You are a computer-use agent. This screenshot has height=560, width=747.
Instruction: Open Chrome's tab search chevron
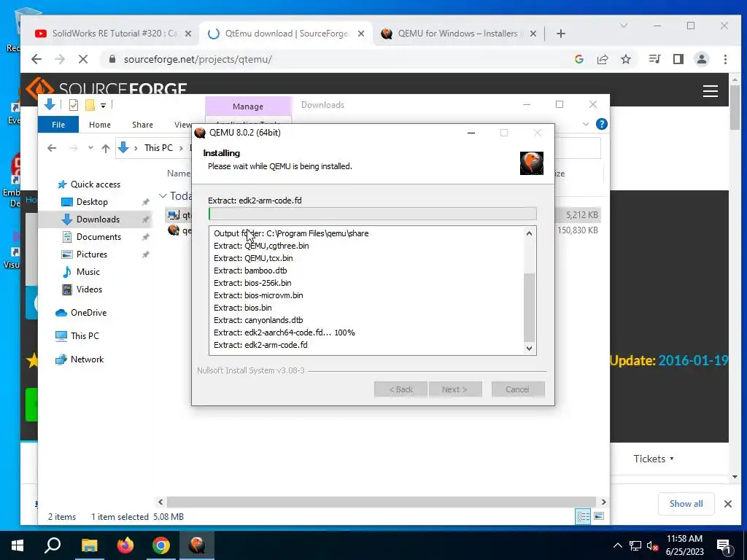click(624, 26)
